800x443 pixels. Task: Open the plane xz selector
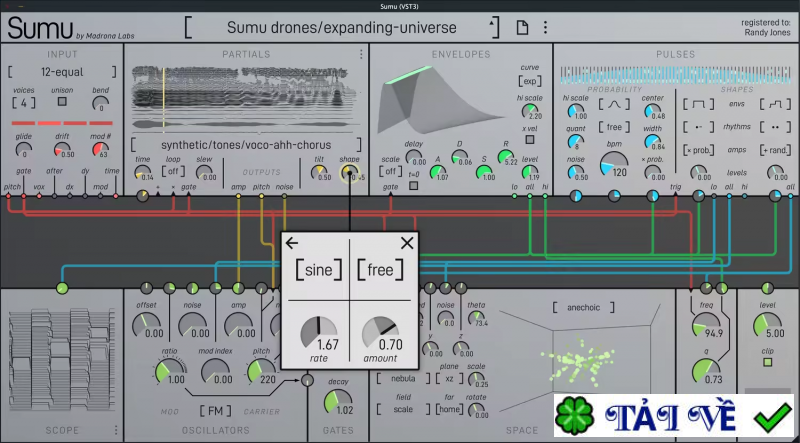click(x=449, y=379)
